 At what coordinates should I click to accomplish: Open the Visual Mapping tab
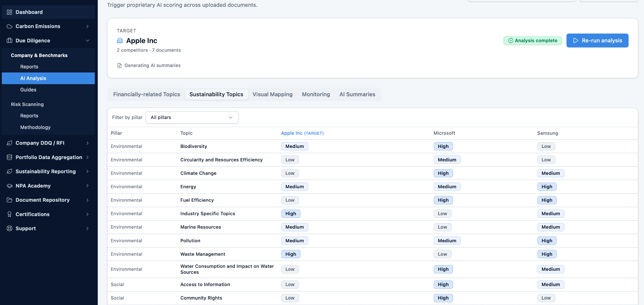coord(272,94)
